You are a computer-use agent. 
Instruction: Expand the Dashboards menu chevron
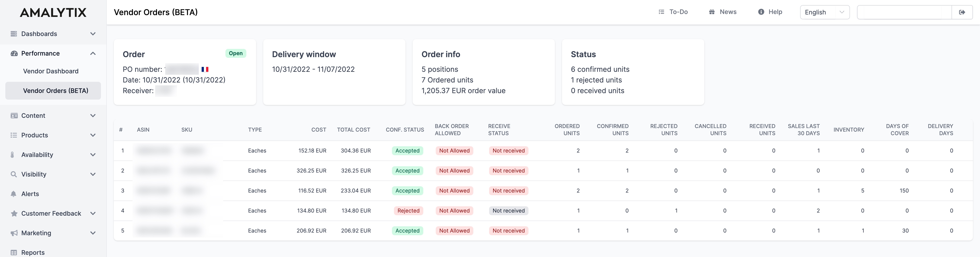tap(93, 34)
